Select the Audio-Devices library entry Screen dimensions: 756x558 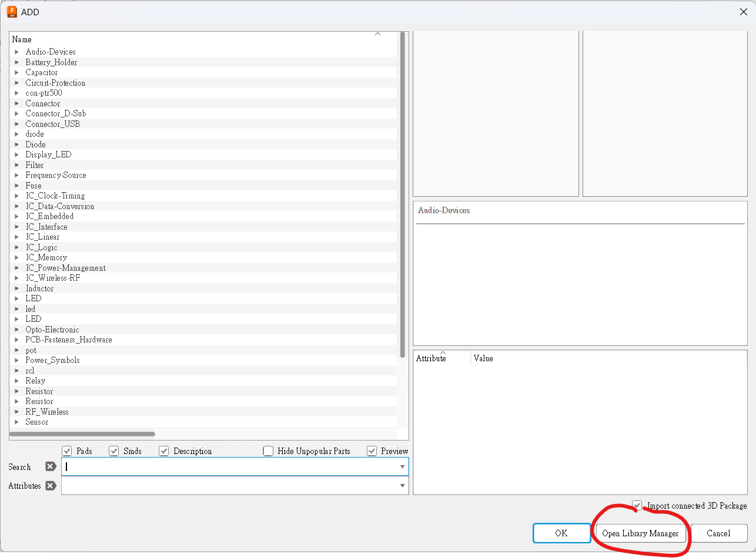(x=51, y=52)
